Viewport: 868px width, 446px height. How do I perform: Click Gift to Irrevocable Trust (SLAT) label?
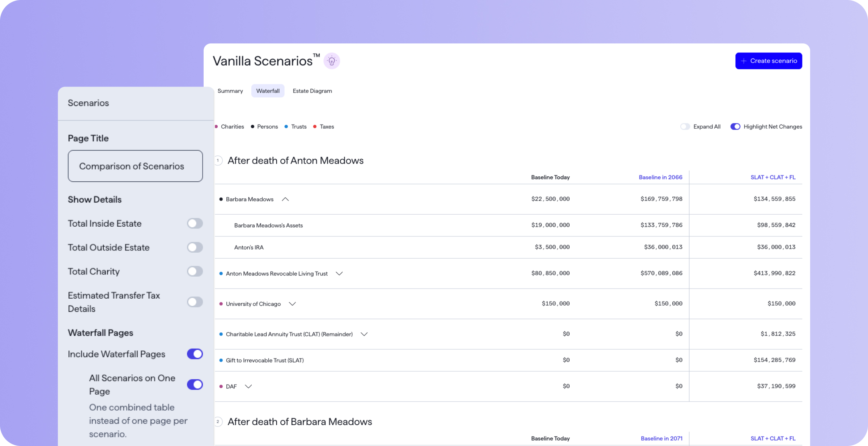(x=265, y=361)
